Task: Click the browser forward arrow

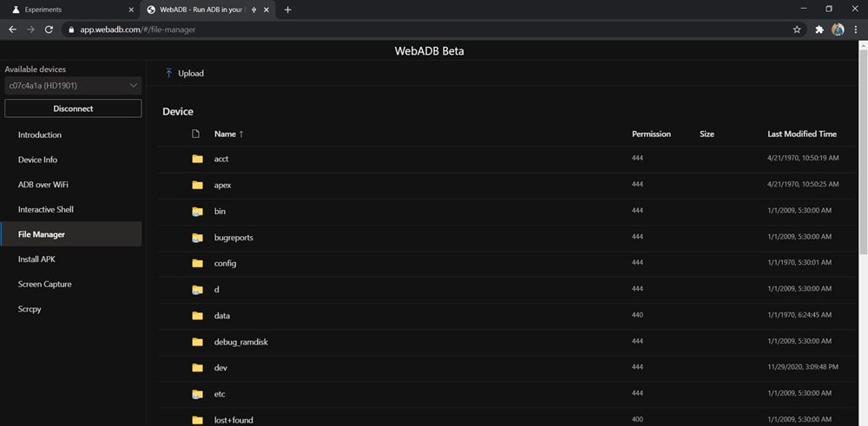Action: tap(30, 29)
